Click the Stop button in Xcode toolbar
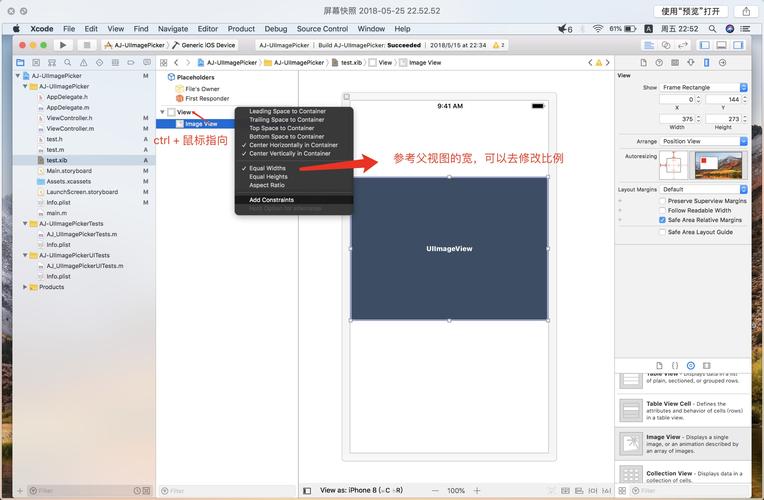The width and height of the screenshot is (764, 500). pyautogui.click(x=87, y=45)
